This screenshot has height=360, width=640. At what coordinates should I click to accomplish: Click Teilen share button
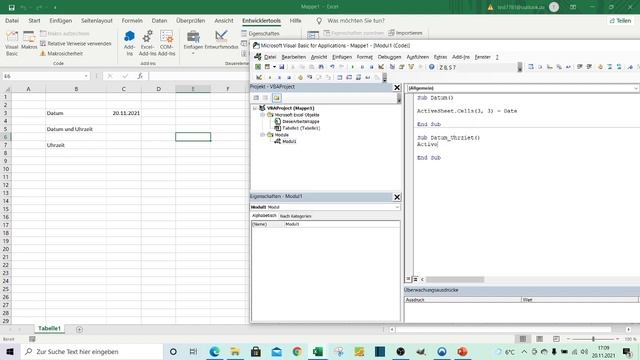coord(620,20)
